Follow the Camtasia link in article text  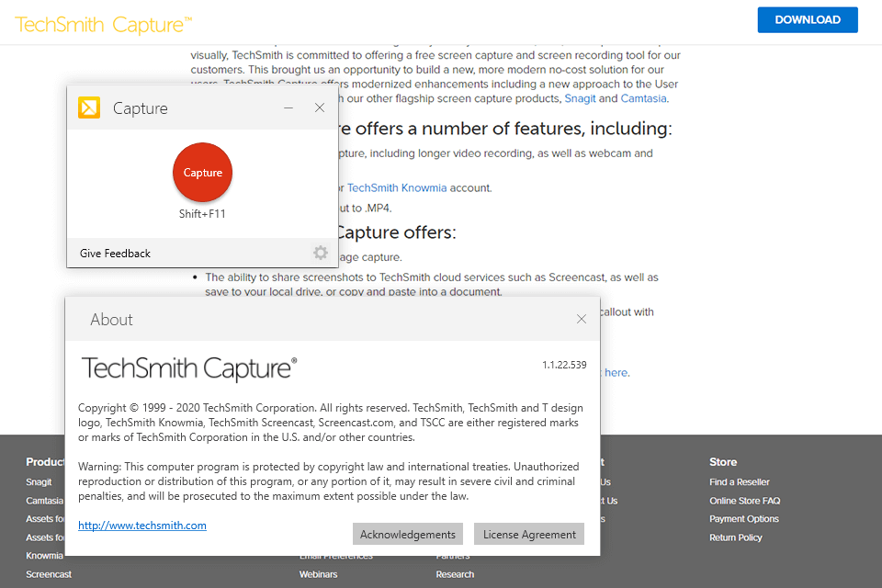pos(643,98)
